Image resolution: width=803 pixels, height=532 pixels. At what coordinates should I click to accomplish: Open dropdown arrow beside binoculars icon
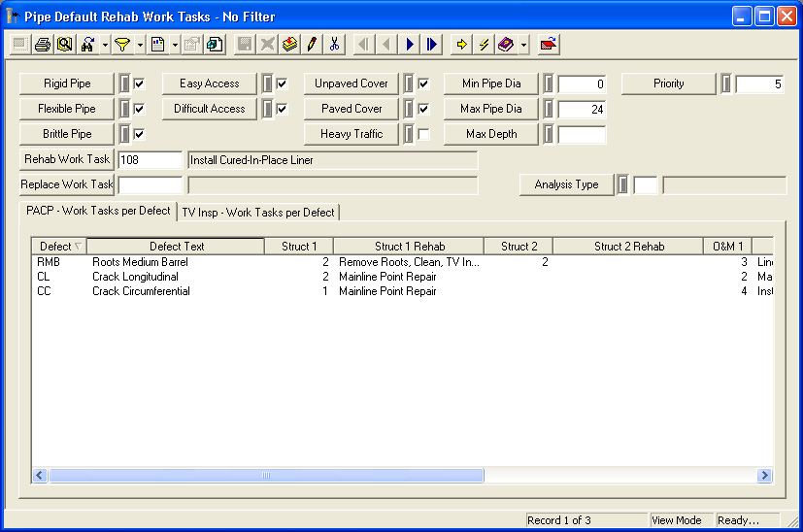click(x=105, y=45)
